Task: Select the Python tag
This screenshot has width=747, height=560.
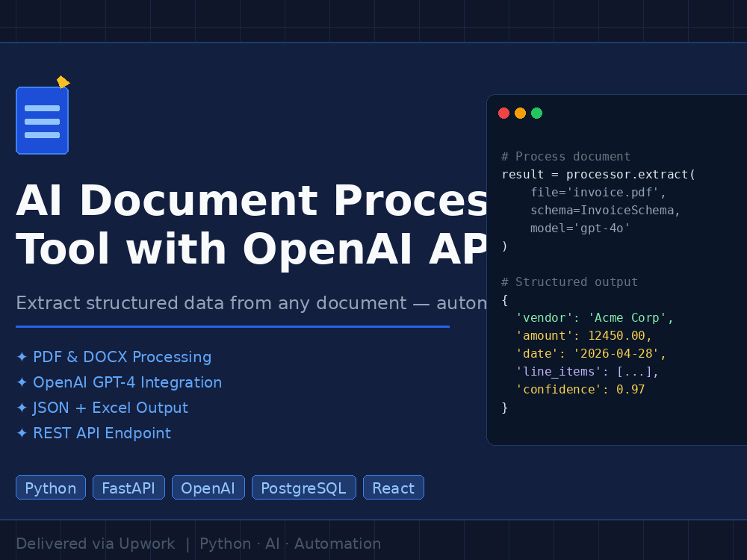Action: (x=51, y=488)
